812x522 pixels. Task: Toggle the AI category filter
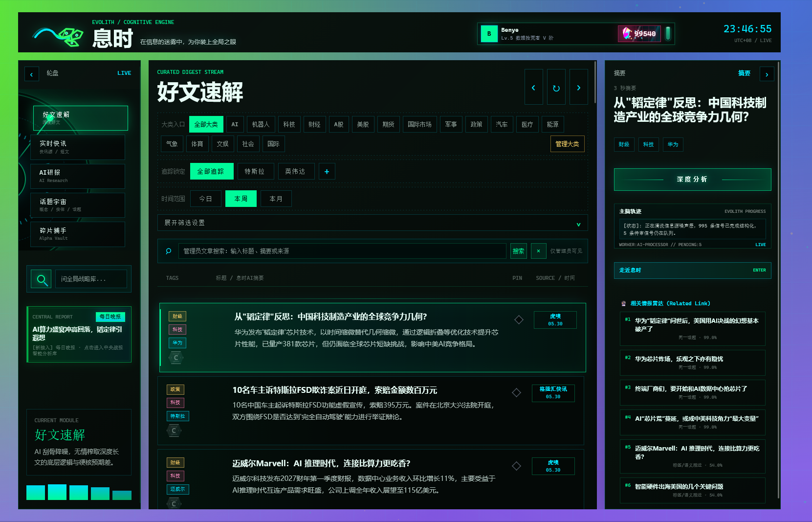[235, 124]
